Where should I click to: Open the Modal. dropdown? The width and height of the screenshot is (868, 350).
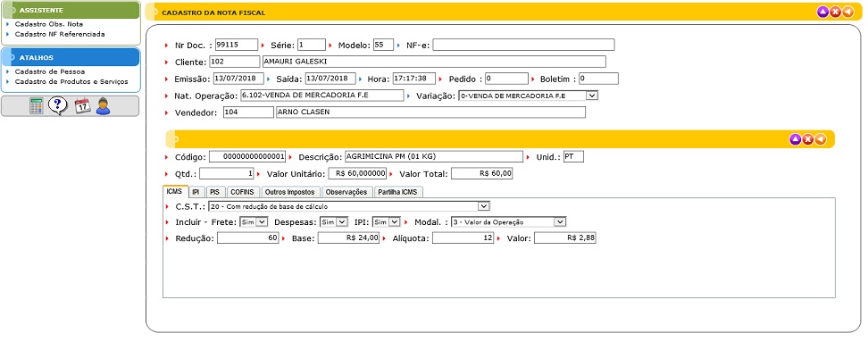click(509, 221)
